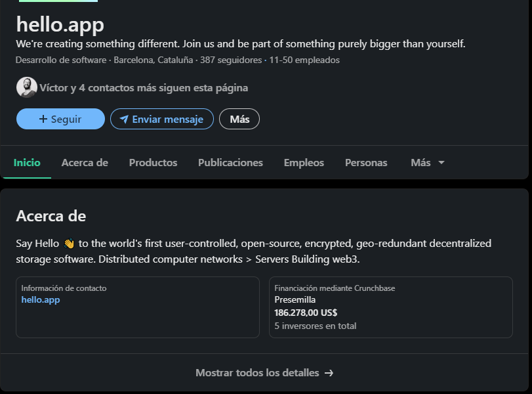Switch to the Acerca de tab
The image size is (532, 394).
pyautogui.click(x=85, y=163)
